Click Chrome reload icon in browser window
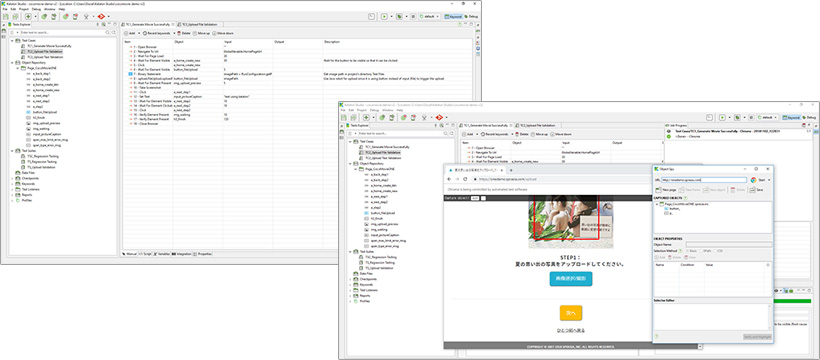 (465, 178)
